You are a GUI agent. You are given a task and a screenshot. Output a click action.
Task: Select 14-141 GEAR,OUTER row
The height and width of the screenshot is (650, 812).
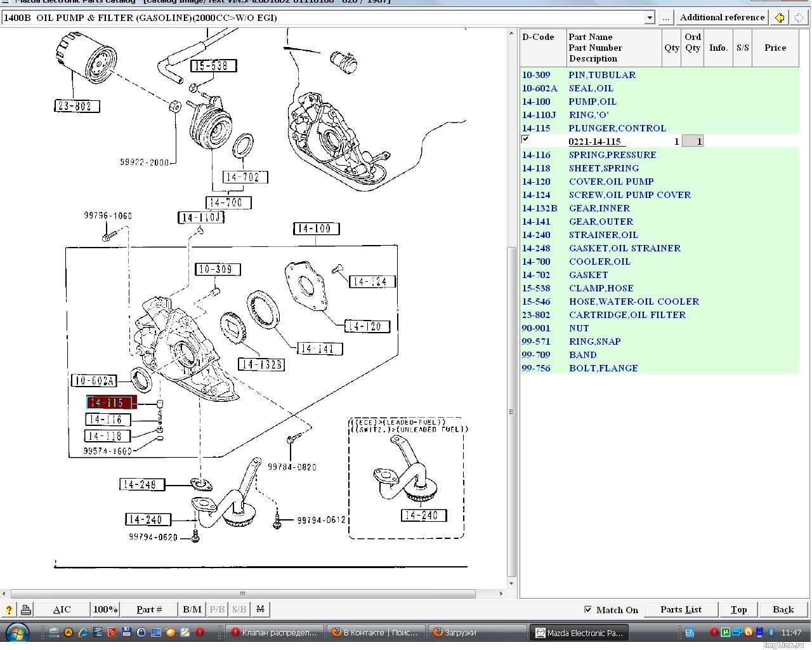coord(660,222)
